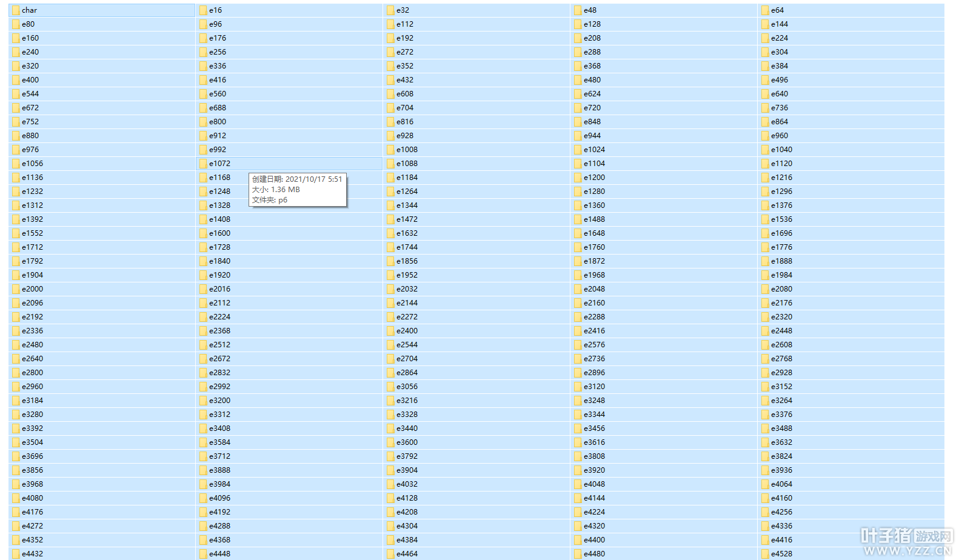
Task: Click folder name e1216
Action: 781,178
